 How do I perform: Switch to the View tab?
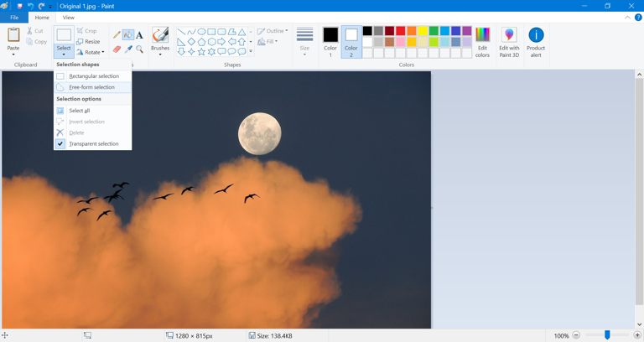tap(69, 18)
